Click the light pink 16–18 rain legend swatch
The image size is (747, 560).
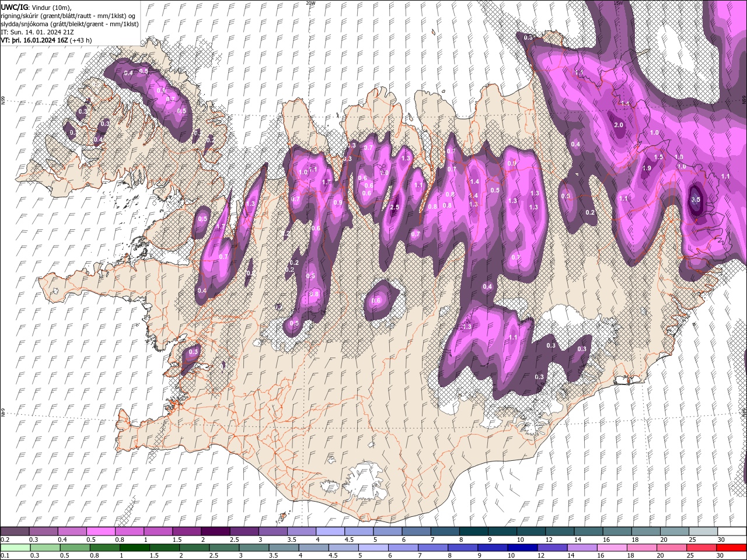[x=613, y=548]
